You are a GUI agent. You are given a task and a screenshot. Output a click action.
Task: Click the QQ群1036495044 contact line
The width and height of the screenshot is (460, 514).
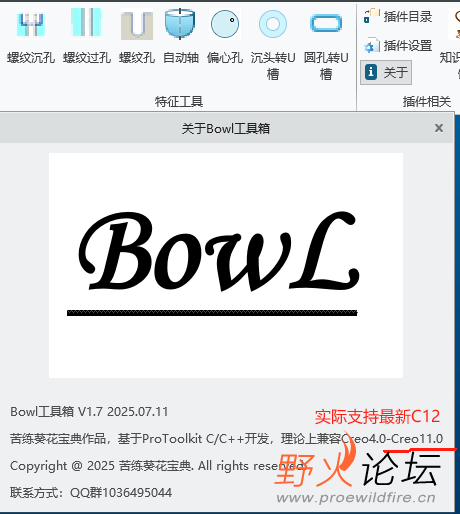click(91, 492)
